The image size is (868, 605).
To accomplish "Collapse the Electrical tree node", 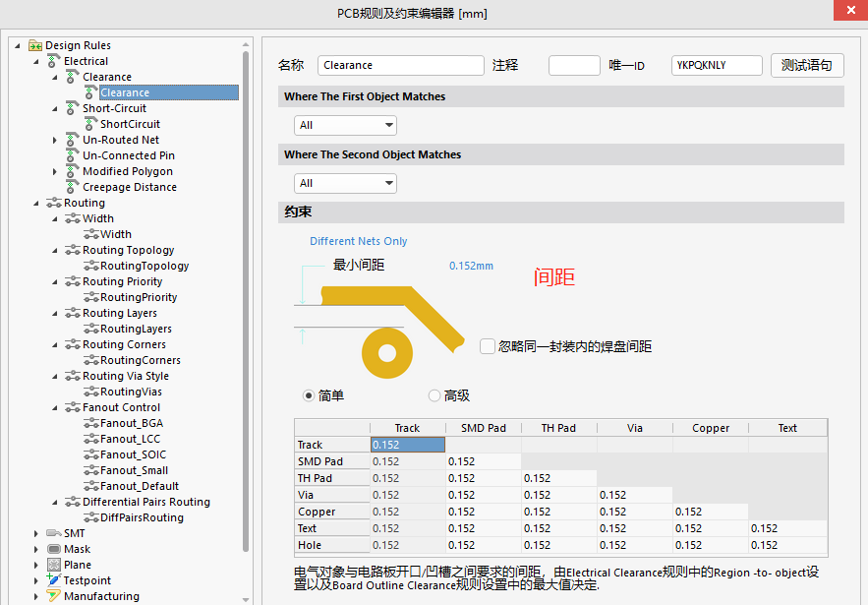I will (x=36, y=62).
